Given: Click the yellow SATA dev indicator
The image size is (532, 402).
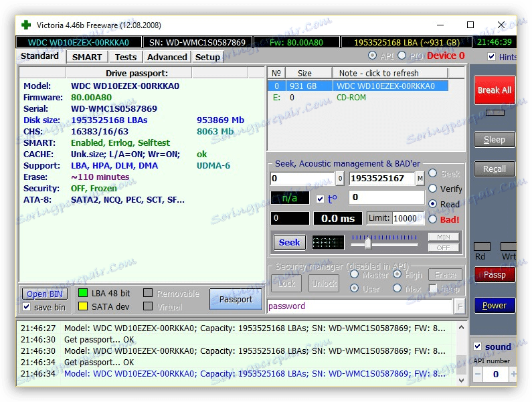Looking at the screenshot, I should (83, 306).
